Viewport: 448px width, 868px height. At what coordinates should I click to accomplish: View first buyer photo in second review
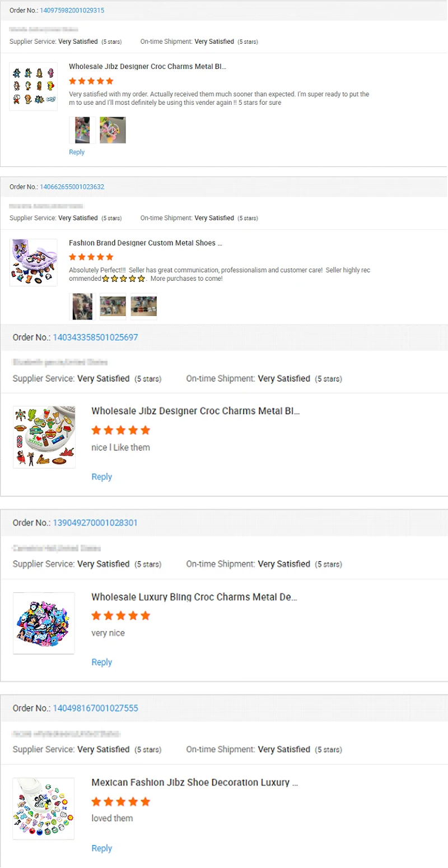tap(82, 307)
